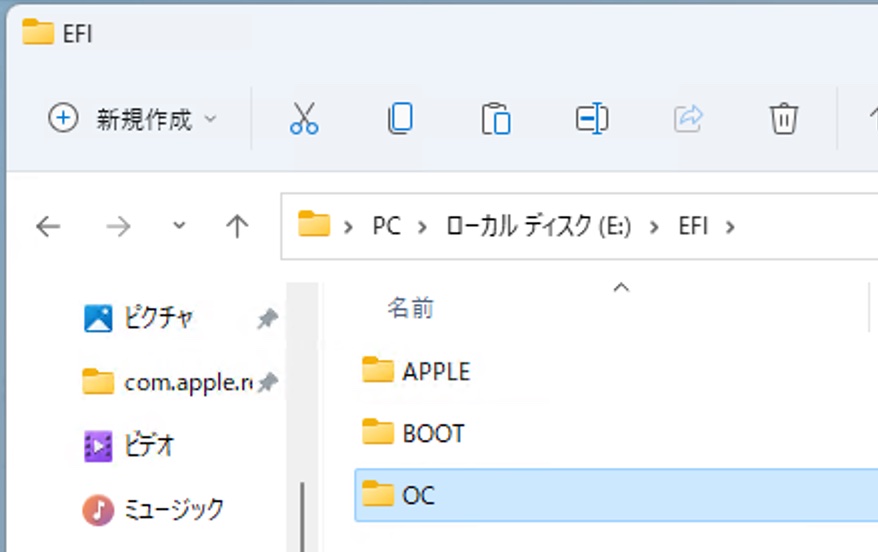Image resolution: width=878 pixels, height=552 pixels.
Task: Click the Copy icon in toolbar
Action: (400, 118)
